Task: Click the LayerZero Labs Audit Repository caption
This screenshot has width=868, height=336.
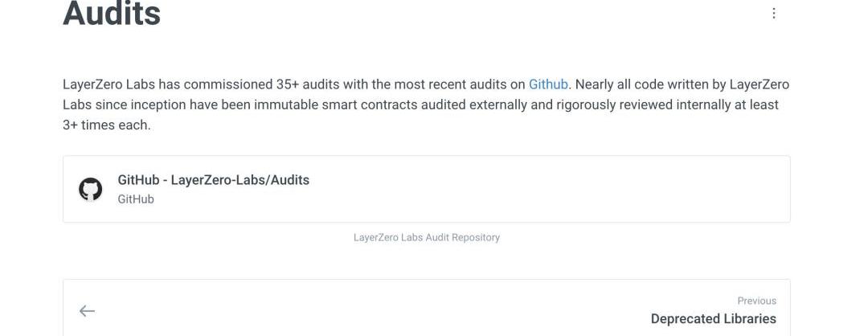Action: coord(426,237)
